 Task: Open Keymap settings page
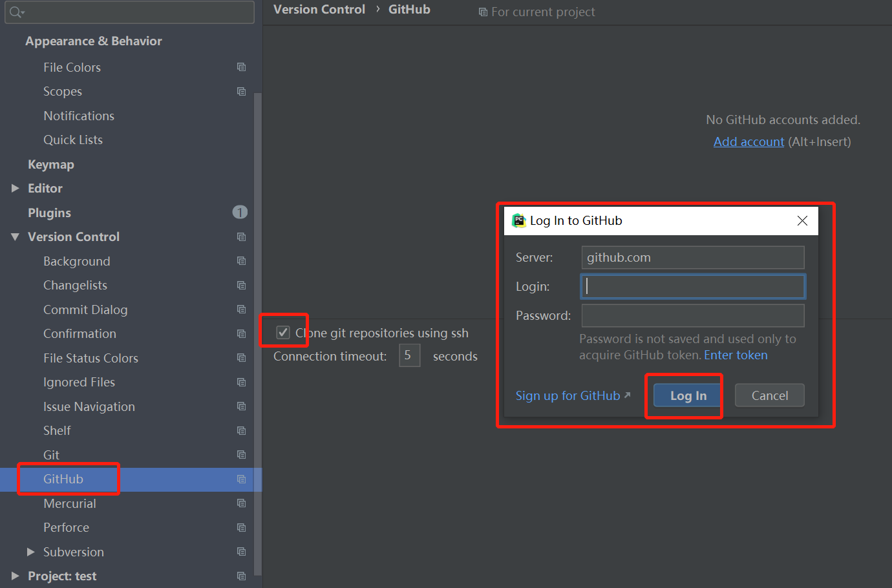click(51, 164)
